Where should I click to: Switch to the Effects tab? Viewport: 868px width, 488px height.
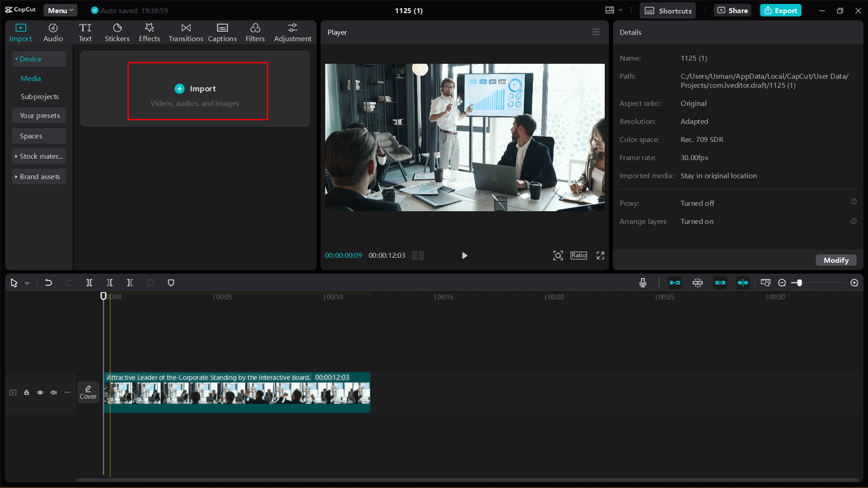[x=149, y=33]
